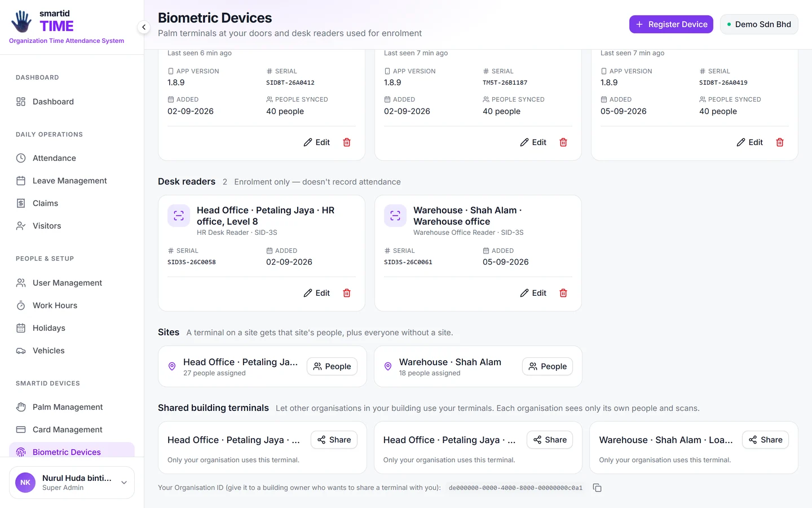The height and width of the screenshot is (508, 812).
Task: Click the HR Desk Reader scan icon
Action: pos(179,216)
